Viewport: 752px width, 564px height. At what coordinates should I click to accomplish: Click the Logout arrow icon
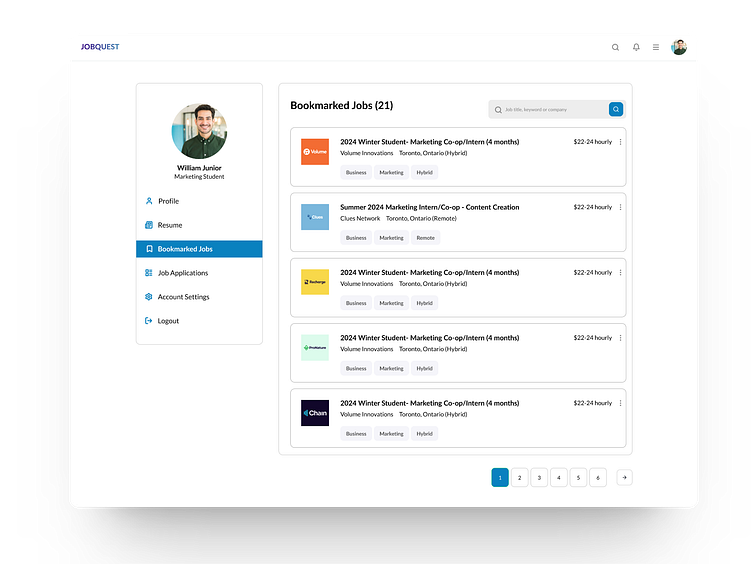pos(149,321)
